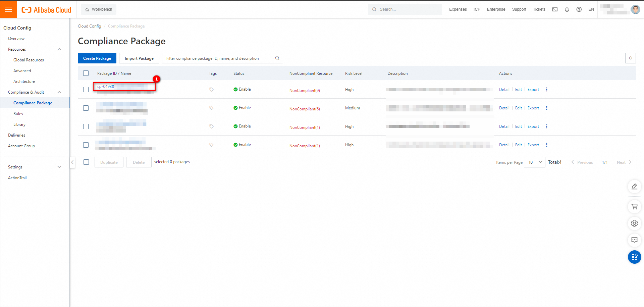This screenshot has width=644, height=307.
Task: Tick the bottom bulk-select checkbox
Action: click(x=86, y=162)
